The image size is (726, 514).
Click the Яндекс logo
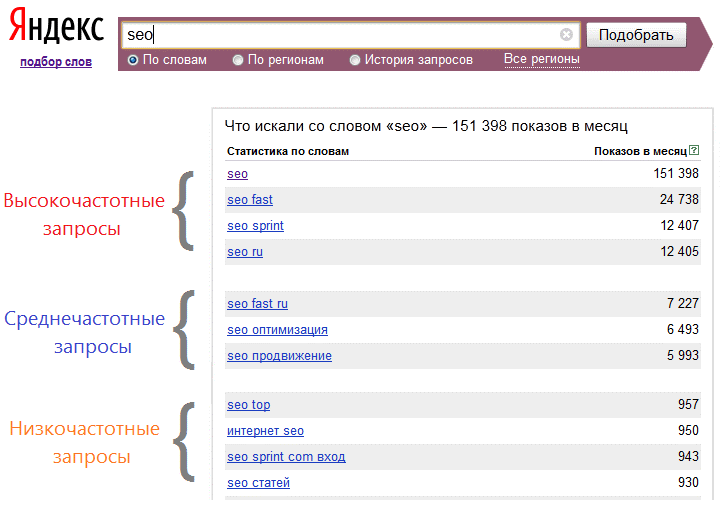(x=56, y=25)
